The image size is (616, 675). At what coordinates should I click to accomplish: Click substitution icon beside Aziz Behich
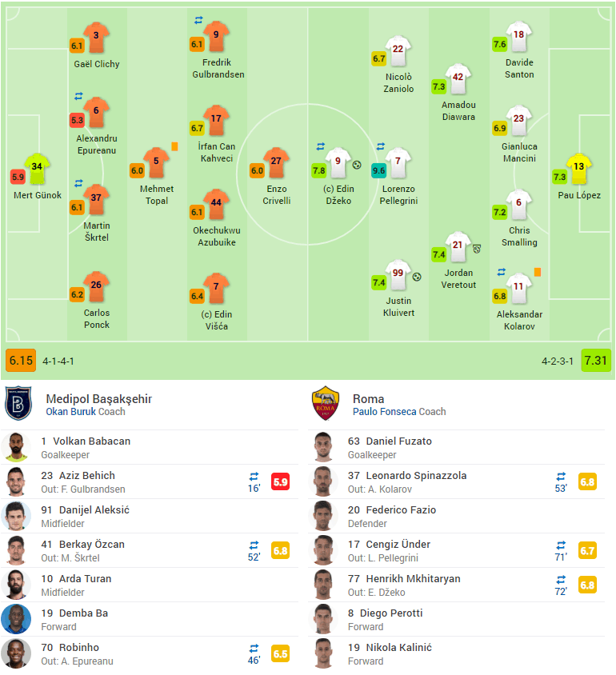pos(254,477)
